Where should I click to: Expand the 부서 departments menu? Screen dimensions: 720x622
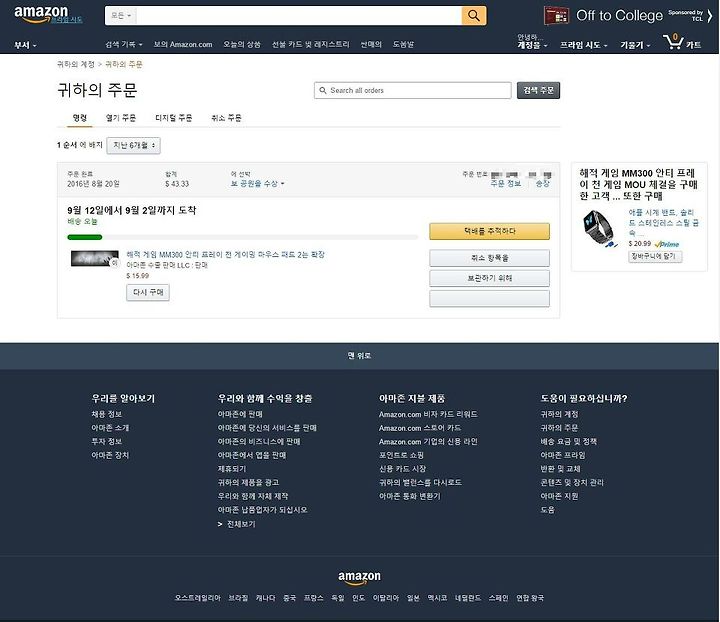tap(25, 45)
